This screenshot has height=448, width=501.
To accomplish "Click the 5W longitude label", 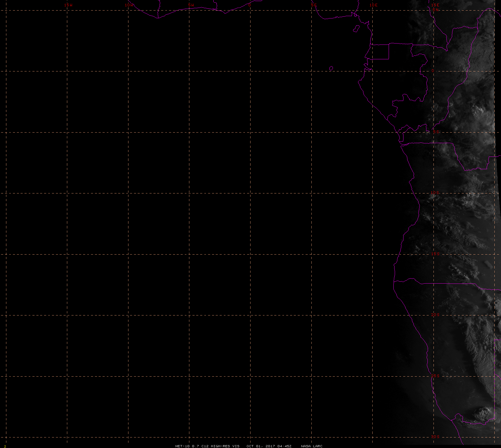I will tap(191, 5).
